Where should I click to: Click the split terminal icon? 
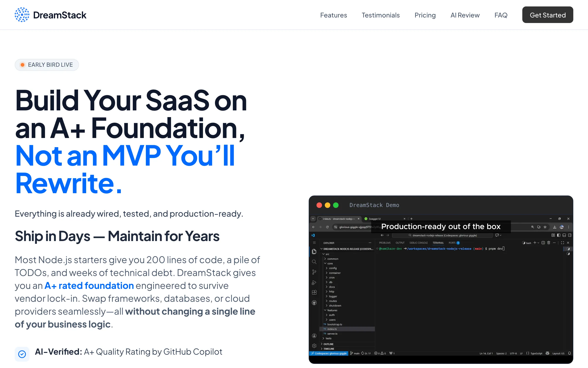pos(543,243)
